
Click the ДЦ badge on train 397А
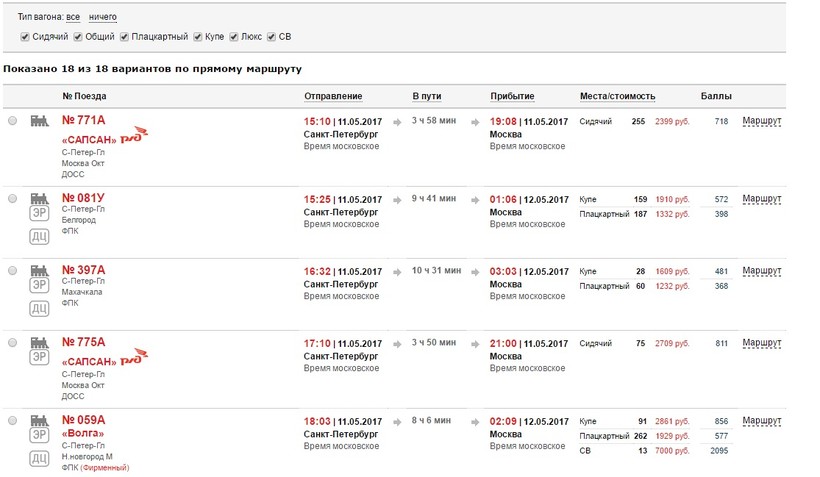click(40, 308)
